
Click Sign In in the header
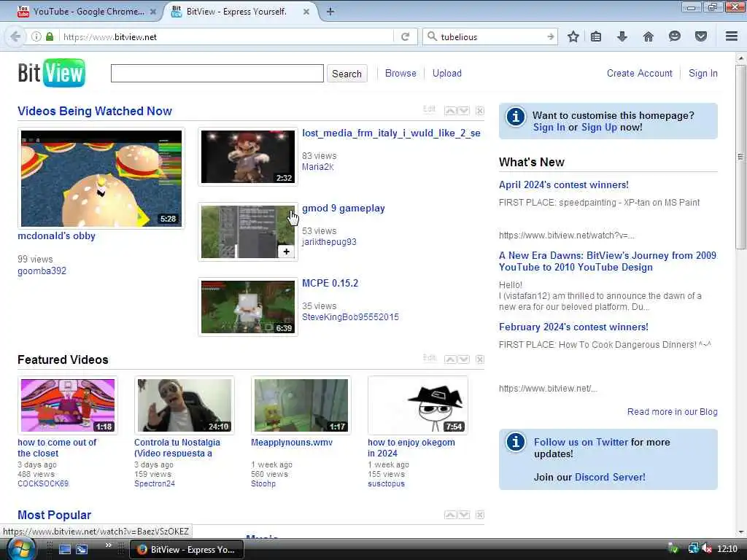point(703,74)
